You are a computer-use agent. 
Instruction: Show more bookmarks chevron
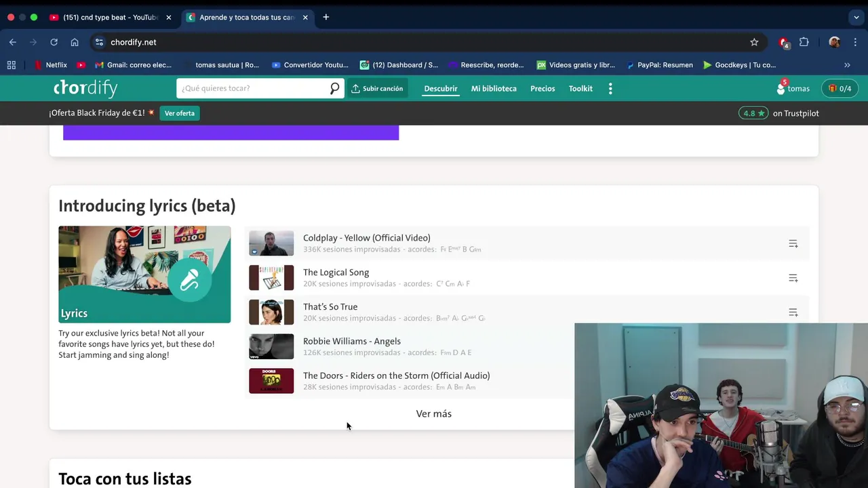[x=847, y=65]
